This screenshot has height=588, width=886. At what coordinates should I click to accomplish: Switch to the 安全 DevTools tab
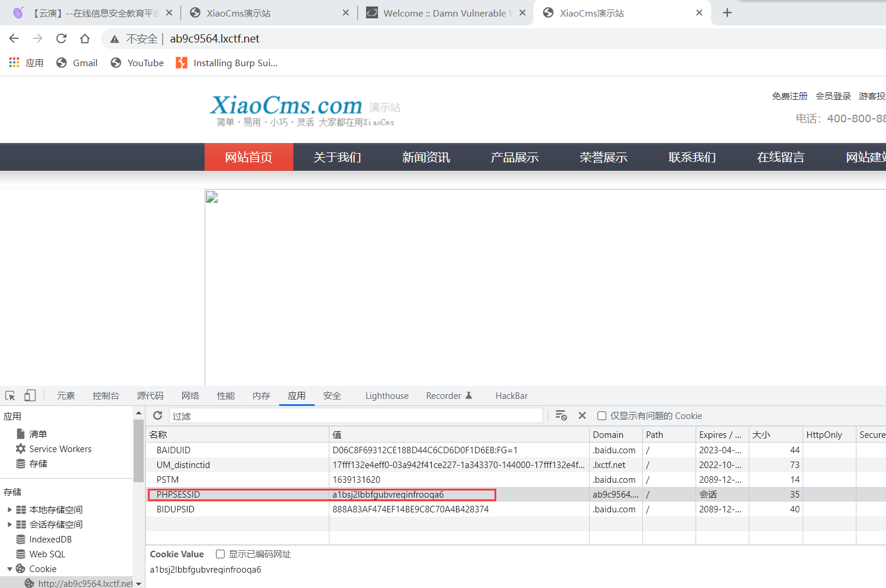coord(332,396)
